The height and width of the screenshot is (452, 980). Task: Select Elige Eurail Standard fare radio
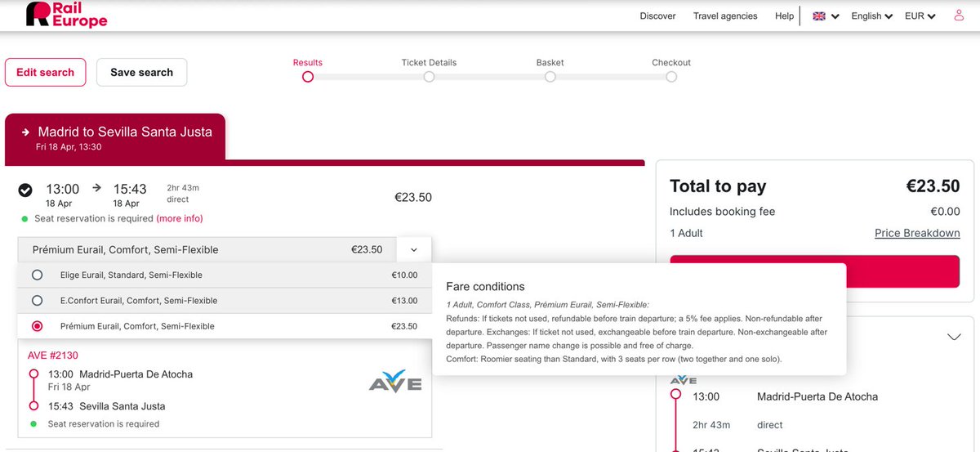point(37,275)
